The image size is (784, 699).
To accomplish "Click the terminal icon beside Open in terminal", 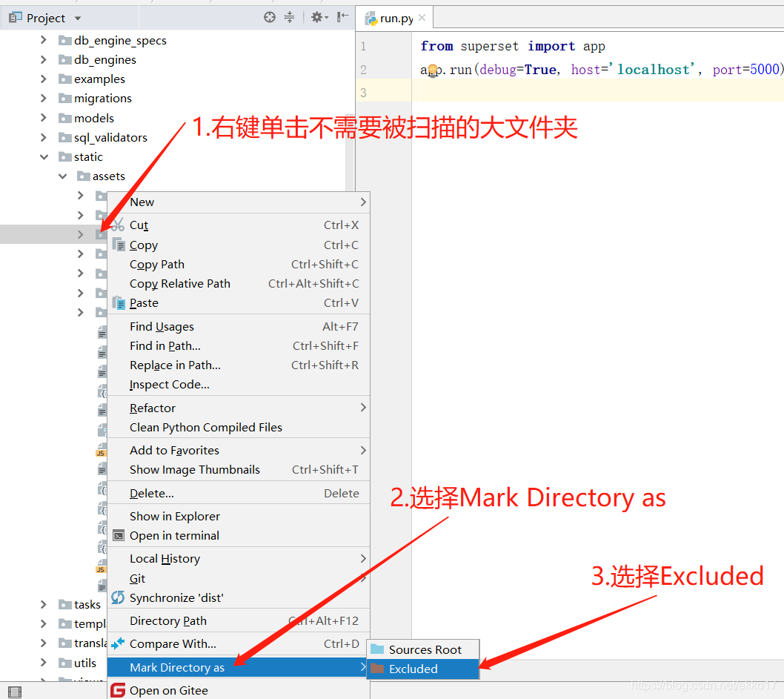I will click(119, 535).
